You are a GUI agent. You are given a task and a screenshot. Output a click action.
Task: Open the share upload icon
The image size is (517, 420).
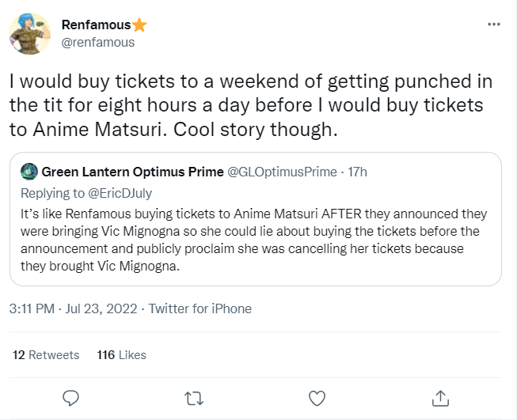(x=440, y=398)
